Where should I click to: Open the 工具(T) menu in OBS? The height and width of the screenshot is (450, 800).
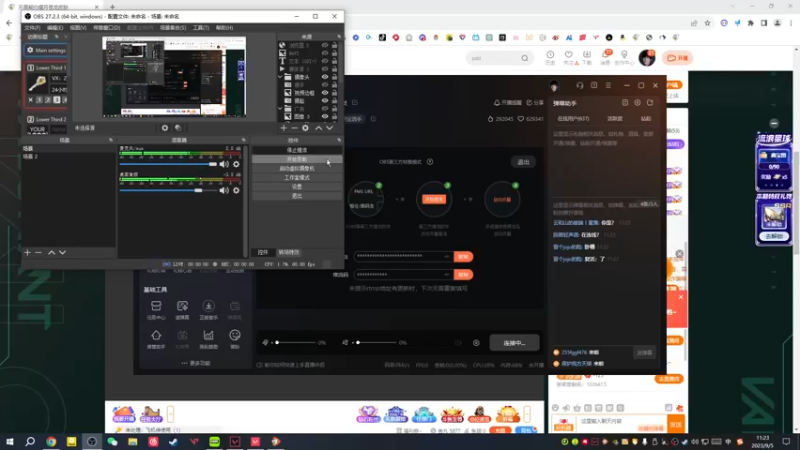(201, 28)
